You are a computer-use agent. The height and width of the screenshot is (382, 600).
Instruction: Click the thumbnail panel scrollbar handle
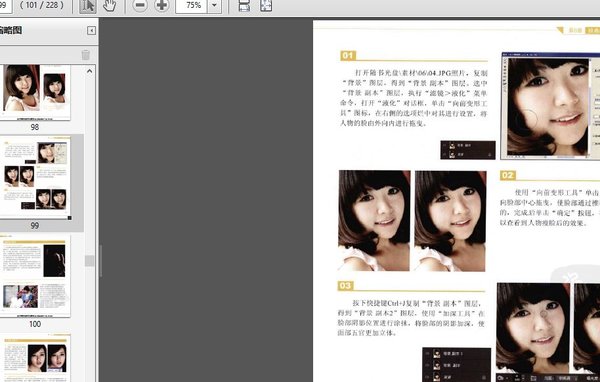click(90, 261)
